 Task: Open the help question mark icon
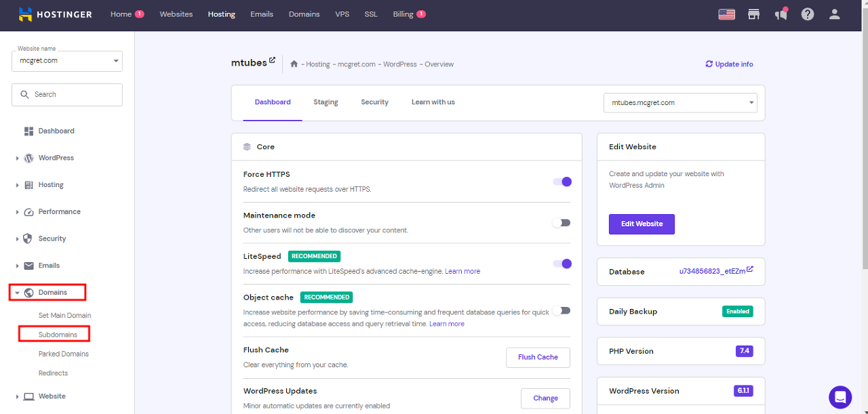point(808,14)
